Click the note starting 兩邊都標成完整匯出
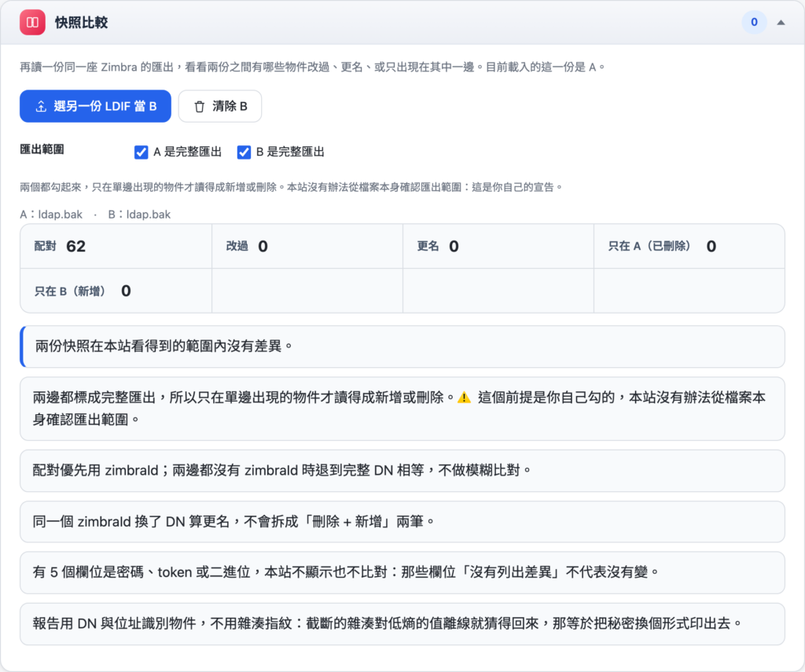Viewport: 805px width, 672px height. pyautogui.click(x=402, y=409)
